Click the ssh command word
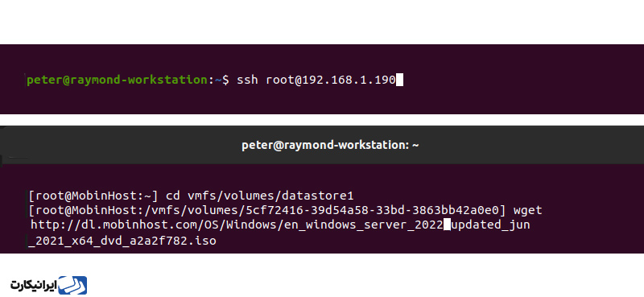The width and height of the screenshot is (644, 297). tap(247, 80)
